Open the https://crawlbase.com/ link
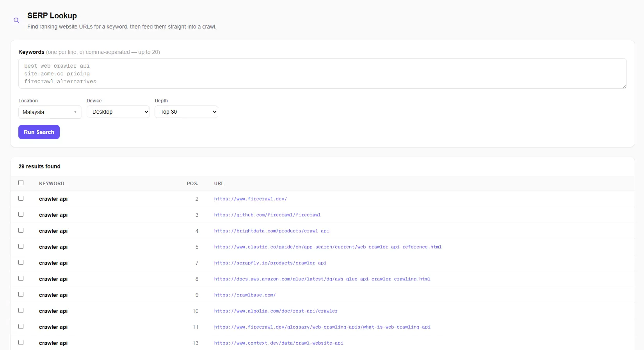Viewport: 644px width, 350px height. [x=245, y=295]
